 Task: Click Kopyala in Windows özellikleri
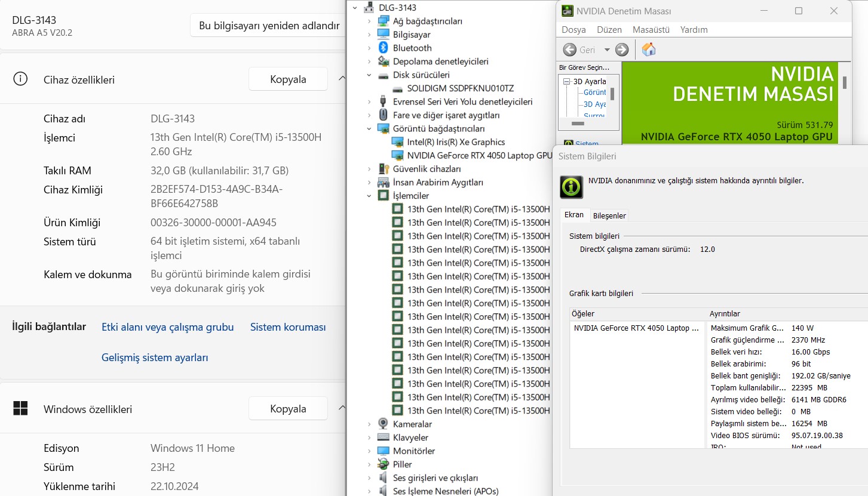[288, 409]
